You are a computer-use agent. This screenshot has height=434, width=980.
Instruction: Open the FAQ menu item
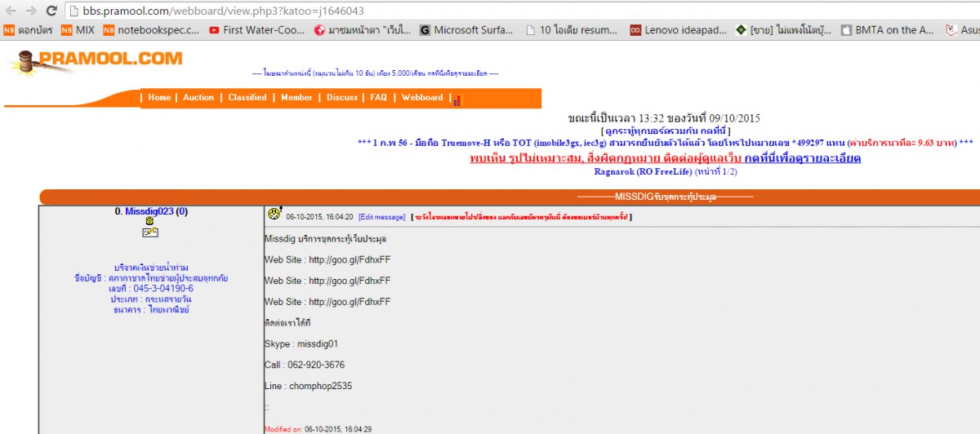coord(378,97)
